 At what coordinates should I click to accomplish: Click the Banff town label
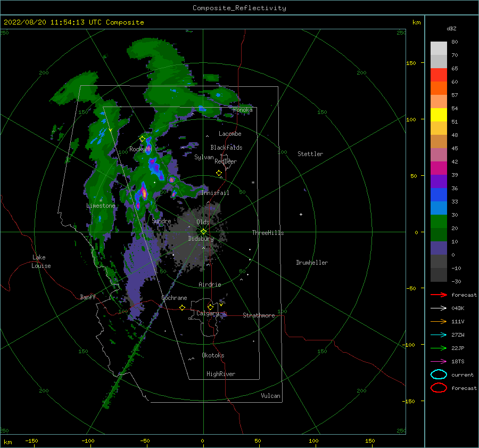click(88, 297)
